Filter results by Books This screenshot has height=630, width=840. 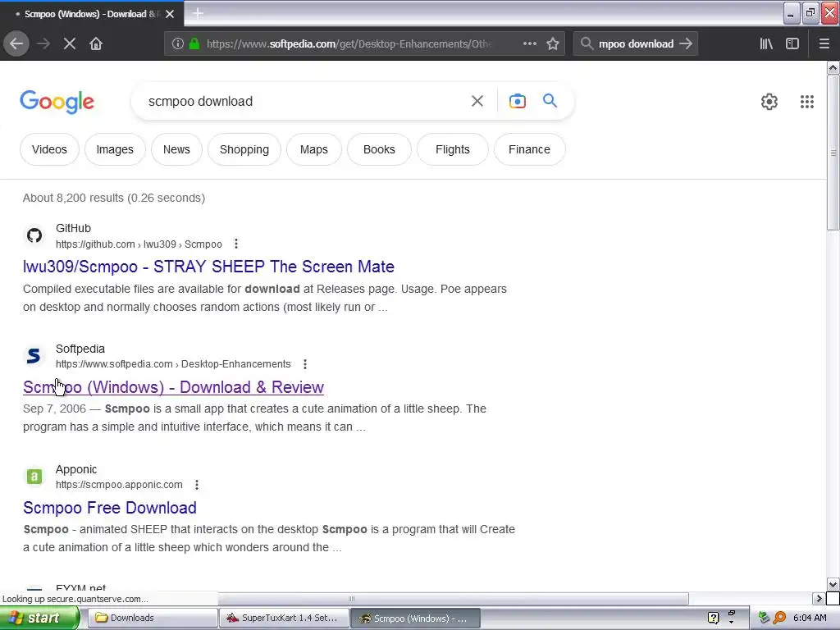click(379, 149)
